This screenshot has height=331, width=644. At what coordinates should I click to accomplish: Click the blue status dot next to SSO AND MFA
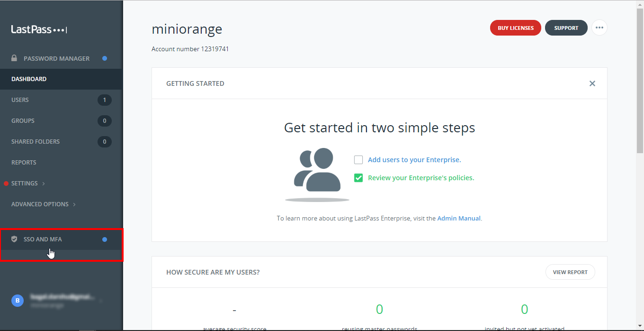pos(104,239)
